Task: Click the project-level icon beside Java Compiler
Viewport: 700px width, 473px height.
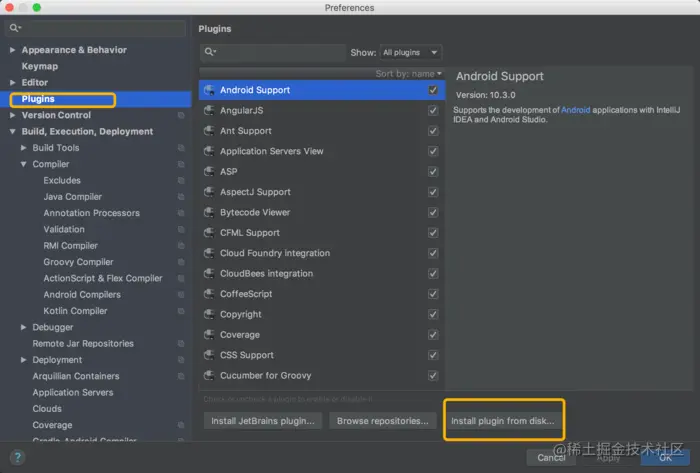Action: [181, 197]
